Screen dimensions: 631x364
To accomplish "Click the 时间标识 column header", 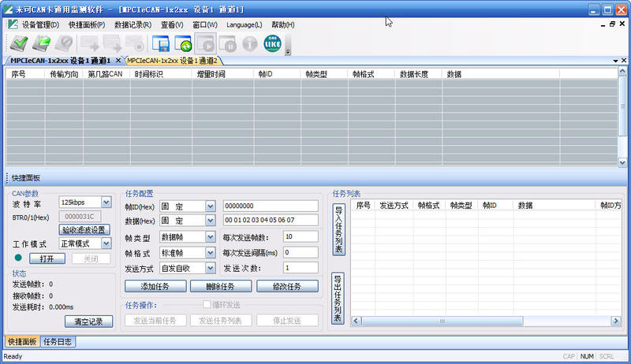I will 161,74.
